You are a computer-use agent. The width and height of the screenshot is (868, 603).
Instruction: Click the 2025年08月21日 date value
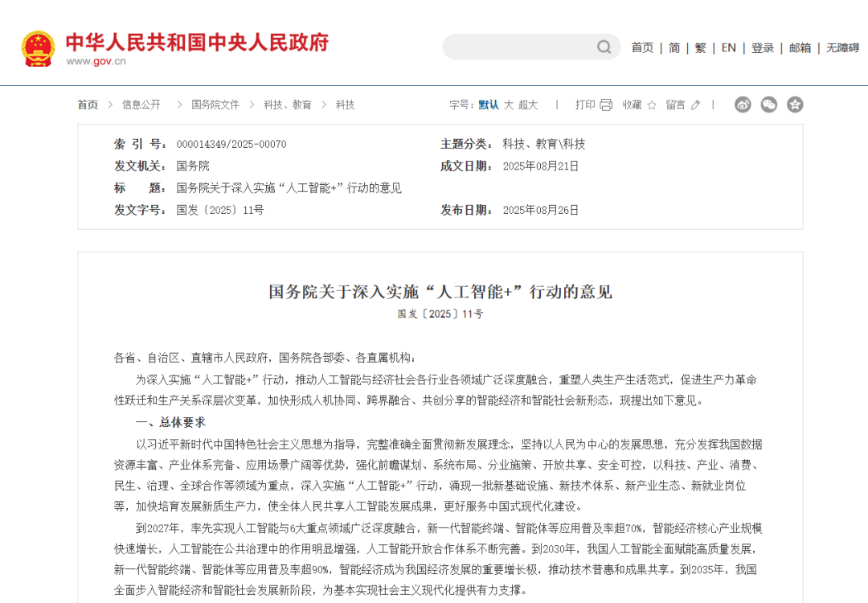coord(540,166)
